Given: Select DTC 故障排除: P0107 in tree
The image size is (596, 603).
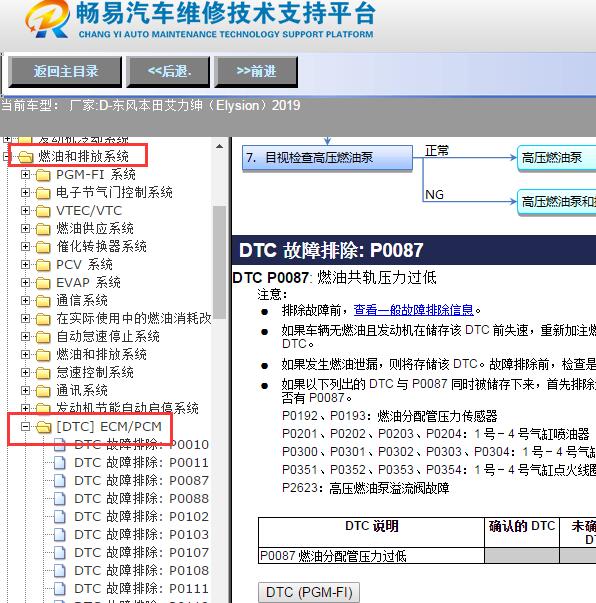Looking at the screenshot, I should 142,553.
